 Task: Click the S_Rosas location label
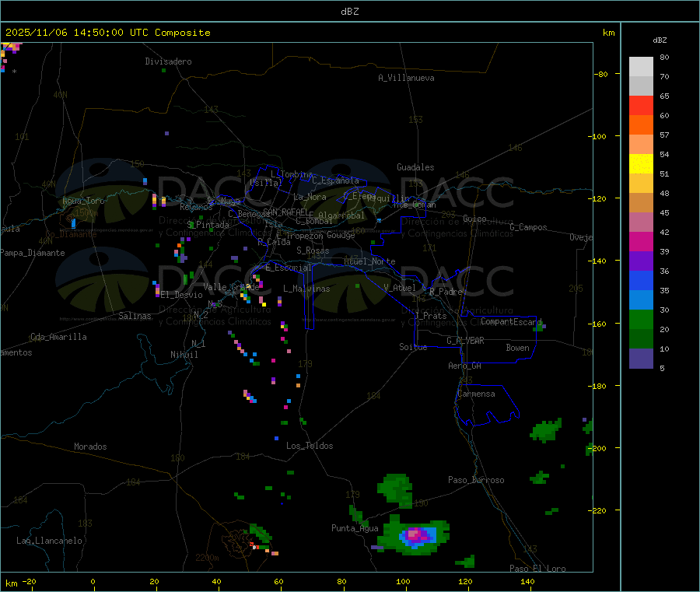313,250
